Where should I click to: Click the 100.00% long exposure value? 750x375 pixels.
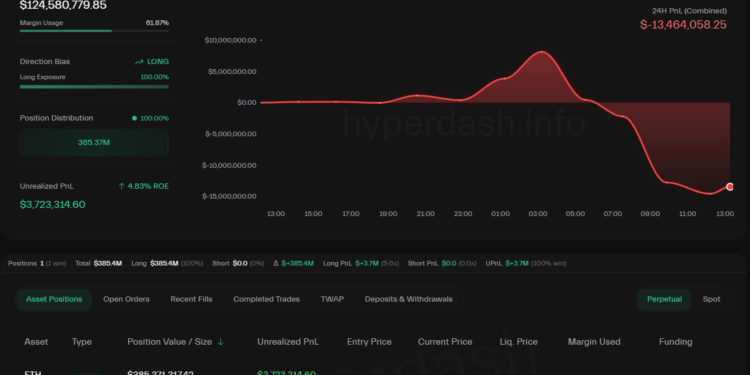tap(154, 77)
